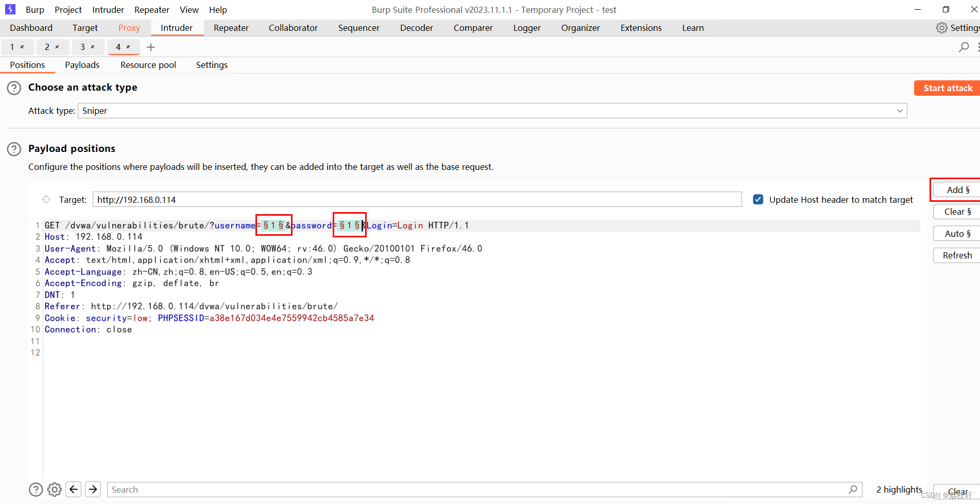The height and width of the screenshot is (504, 980).
Task: Click the password payload marker §1§
Action: (350, 225)
